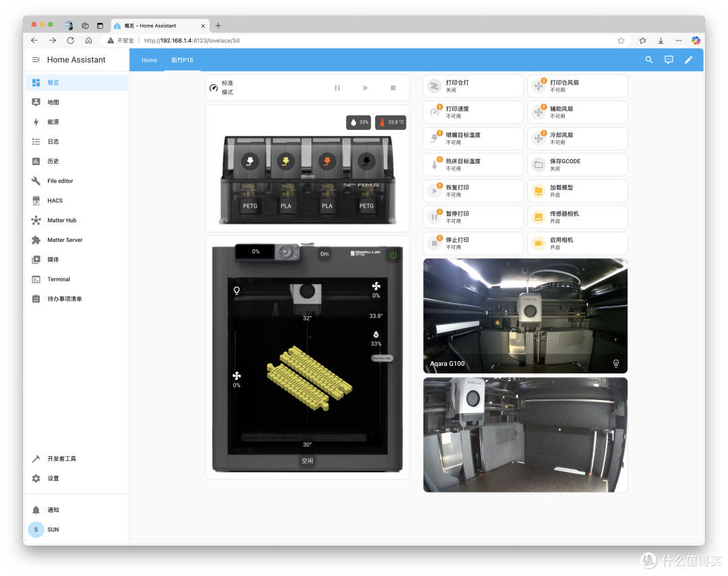Check the AMS humidity 33% badge
This screenshot has height=576, width=728.
click(x=359, y=123)
